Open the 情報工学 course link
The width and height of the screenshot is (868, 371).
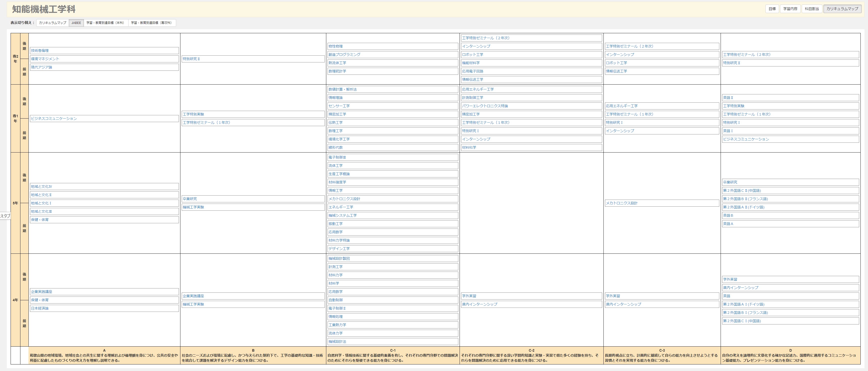tap(336, 191)
